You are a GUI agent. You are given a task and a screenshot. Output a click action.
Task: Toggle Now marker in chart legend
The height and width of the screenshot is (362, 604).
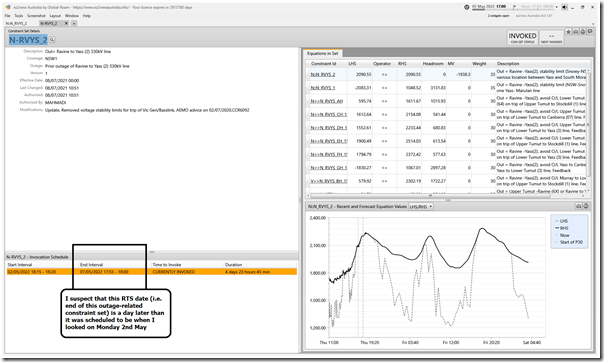tap(562, 235)
